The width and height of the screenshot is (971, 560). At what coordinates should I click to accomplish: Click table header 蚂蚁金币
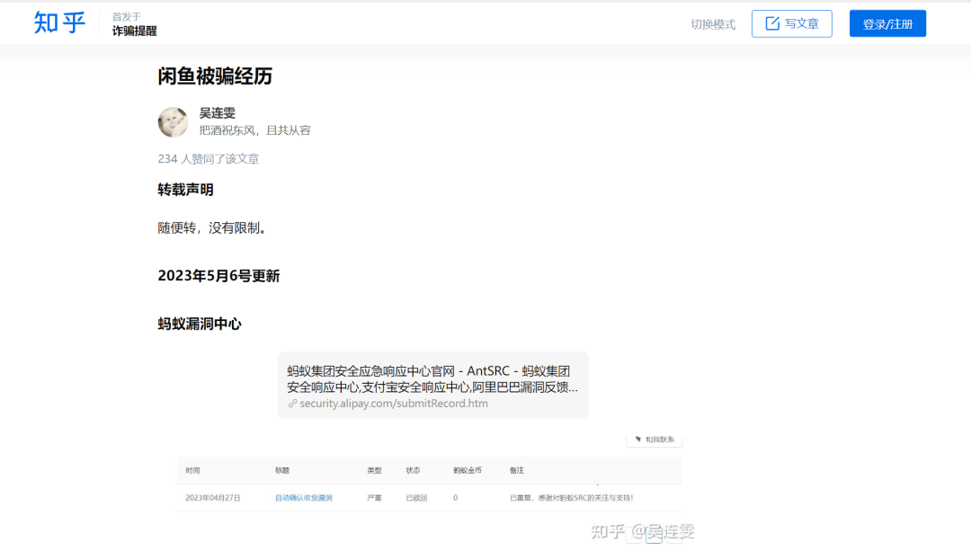point(467,470)
